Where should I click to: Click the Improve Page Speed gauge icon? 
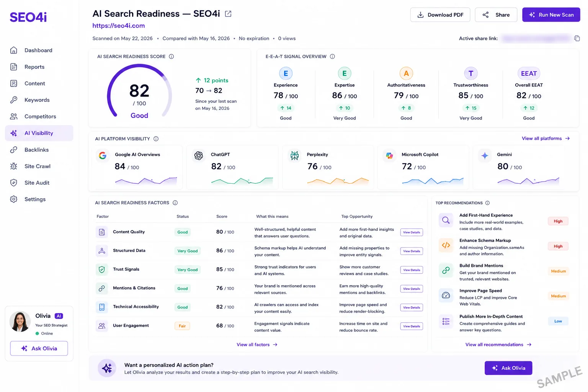pyautogui.click(x=446, y=295)
